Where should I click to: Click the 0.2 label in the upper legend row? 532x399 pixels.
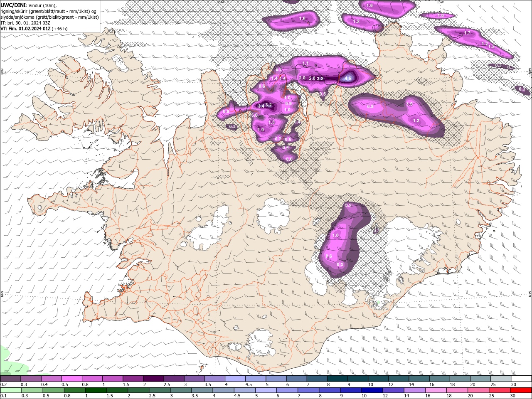3,384
